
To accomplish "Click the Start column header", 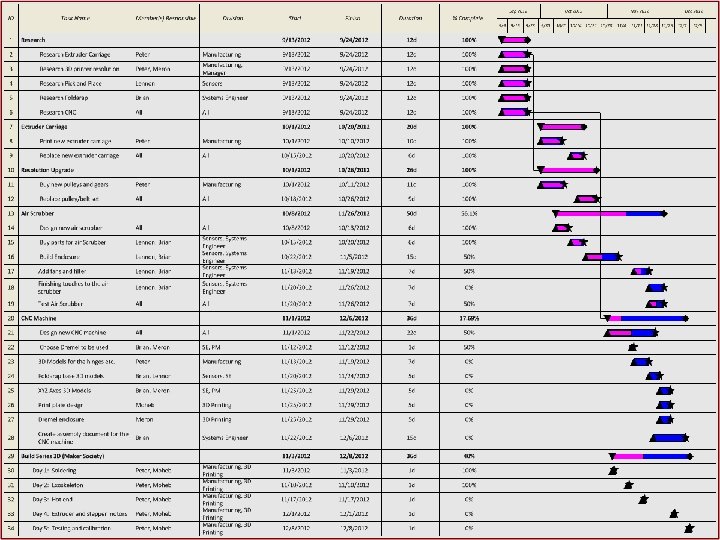I will click(x=295, y=18).
